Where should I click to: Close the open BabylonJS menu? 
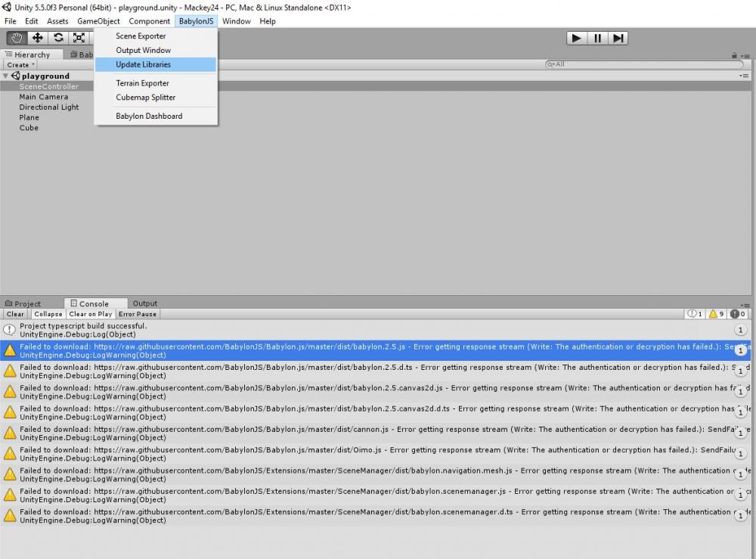(197, 21)
